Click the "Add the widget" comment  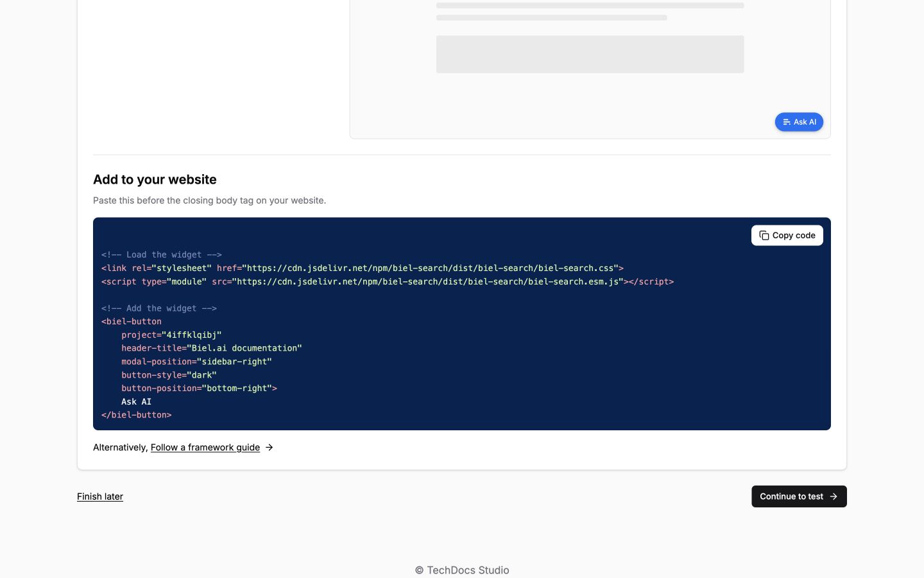point(159,308)
